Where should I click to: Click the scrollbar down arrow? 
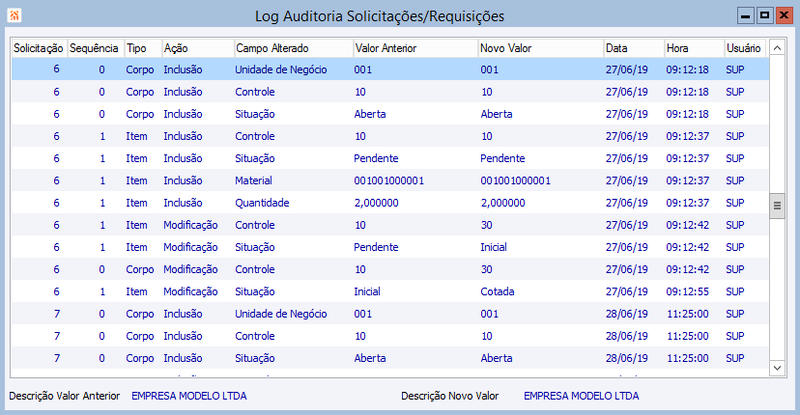777,368
